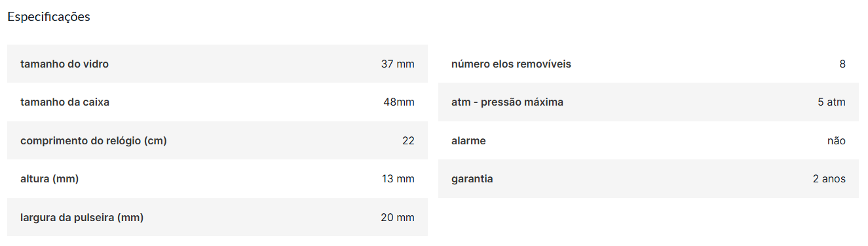Select largura da pulseira (mm) label
The width and height of the screenshot is (868, 246).
(82, 217)
